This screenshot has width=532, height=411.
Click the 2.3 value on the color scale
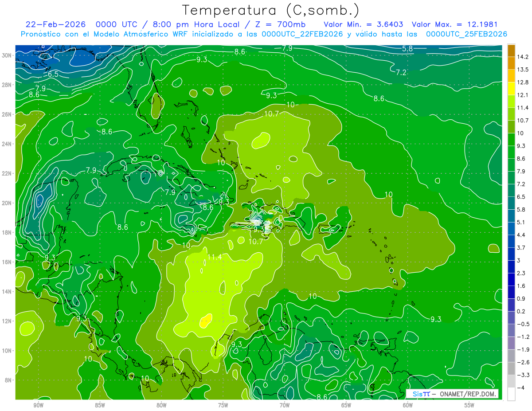click(x=521, y=273)
